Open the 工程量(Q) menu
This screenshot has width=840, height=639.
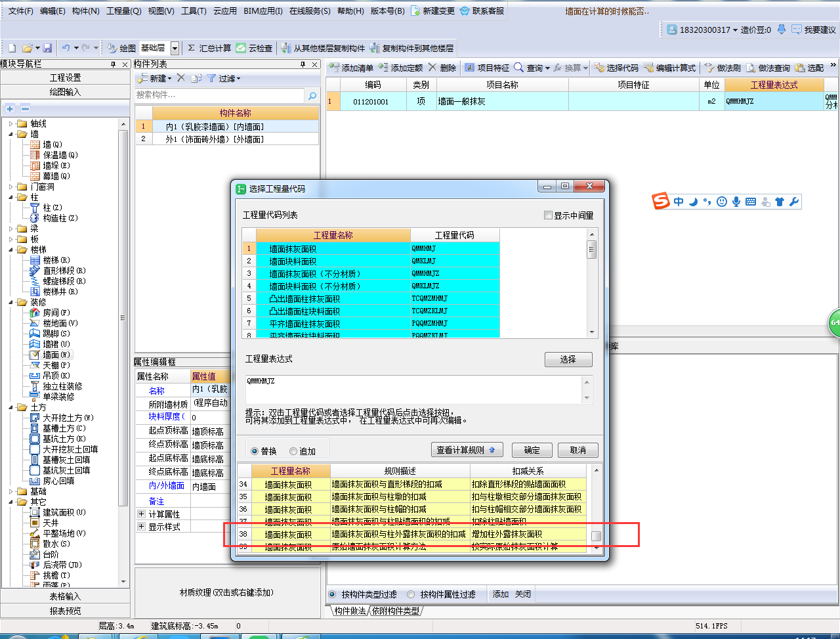pos(123,11)
